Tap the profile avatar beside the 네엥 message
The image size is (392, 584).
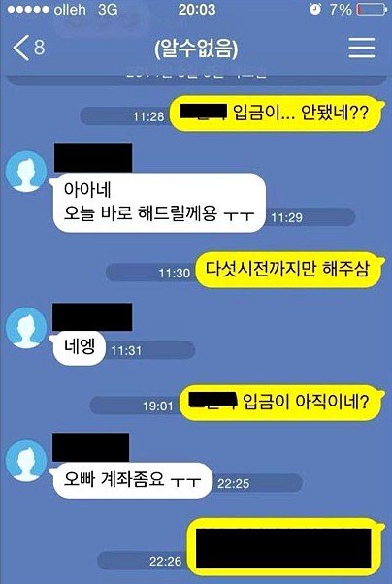pyautogui.click(x=26, y=328)
